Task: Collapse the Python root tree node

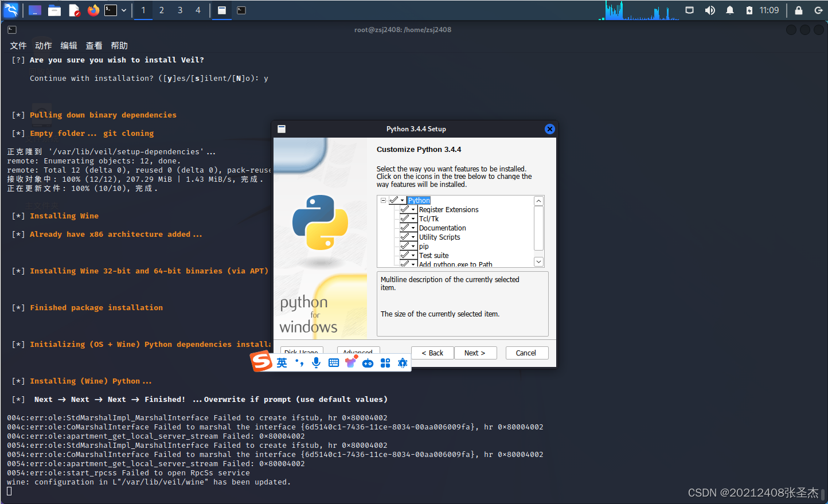Action: pyautogui.click(x=383, y=201)
